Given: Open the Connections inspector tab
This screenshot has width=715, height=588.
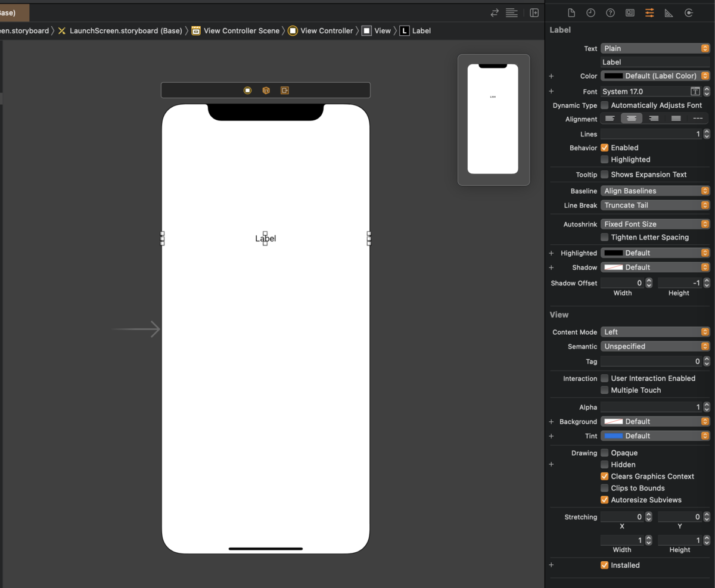Looking at the screenshot, I should [x=689, y=13].
